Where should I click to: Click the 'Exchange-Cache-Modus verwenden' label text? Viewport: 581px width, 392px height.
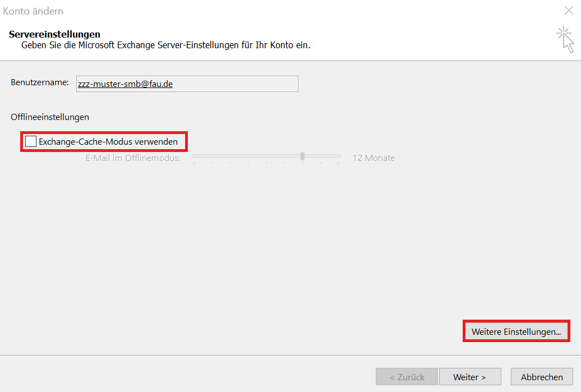point(108,142)
